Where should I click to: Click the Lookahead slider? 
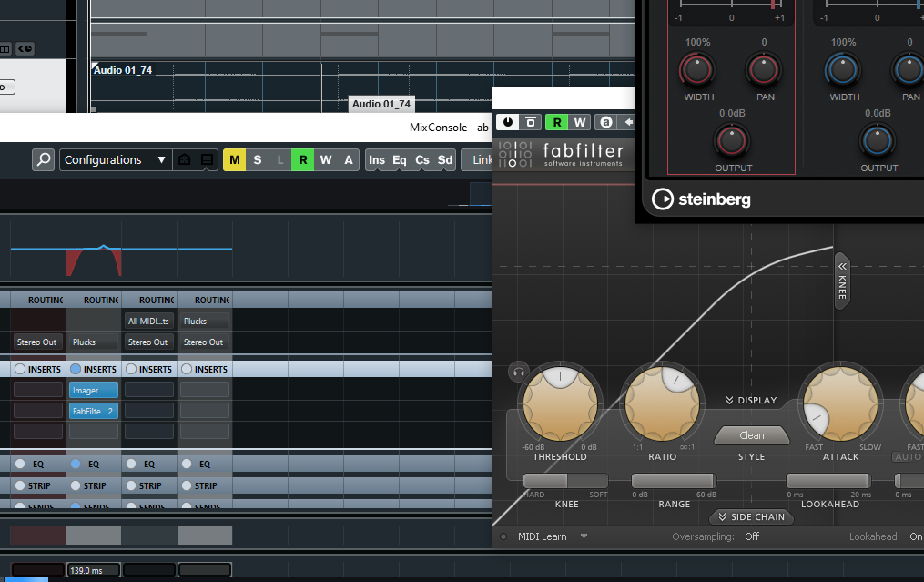point(828,481)
